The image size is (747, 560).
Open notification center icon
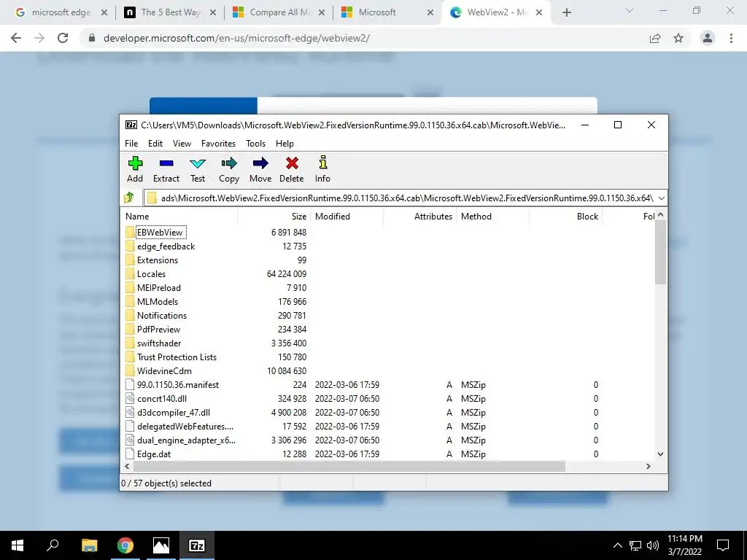click(723, 545)
